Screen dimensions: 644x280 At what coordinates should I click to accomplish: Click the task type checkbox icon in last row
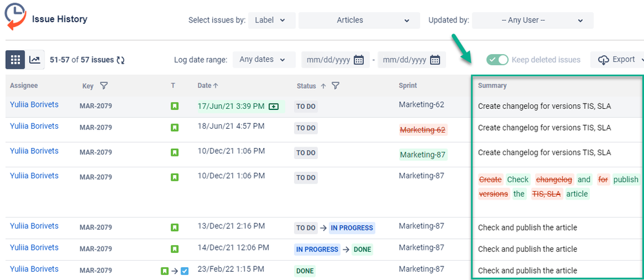click(x=184, y=270)
